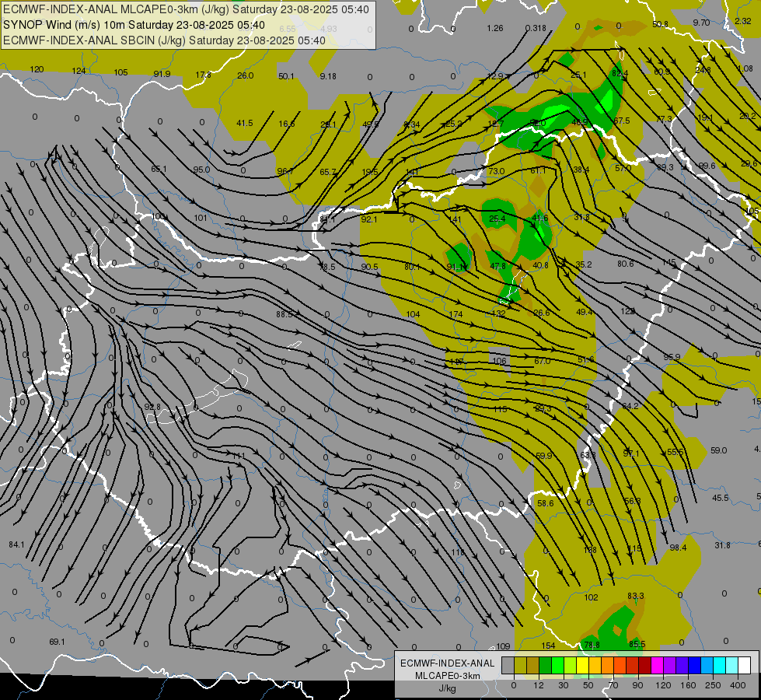Click the map value '65.1'
Image resolution: width=761 pixels, height=700 pixels.
[x=159, y=169]
